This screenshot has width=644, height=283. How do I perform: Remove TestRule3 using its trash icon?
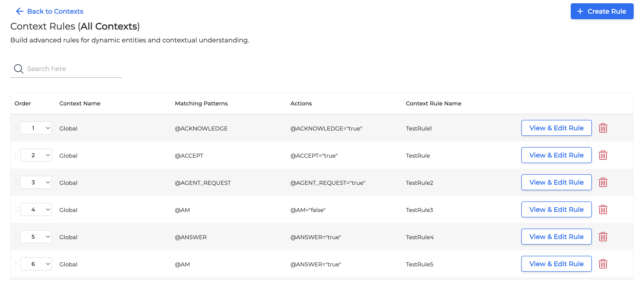pos(603,209)
